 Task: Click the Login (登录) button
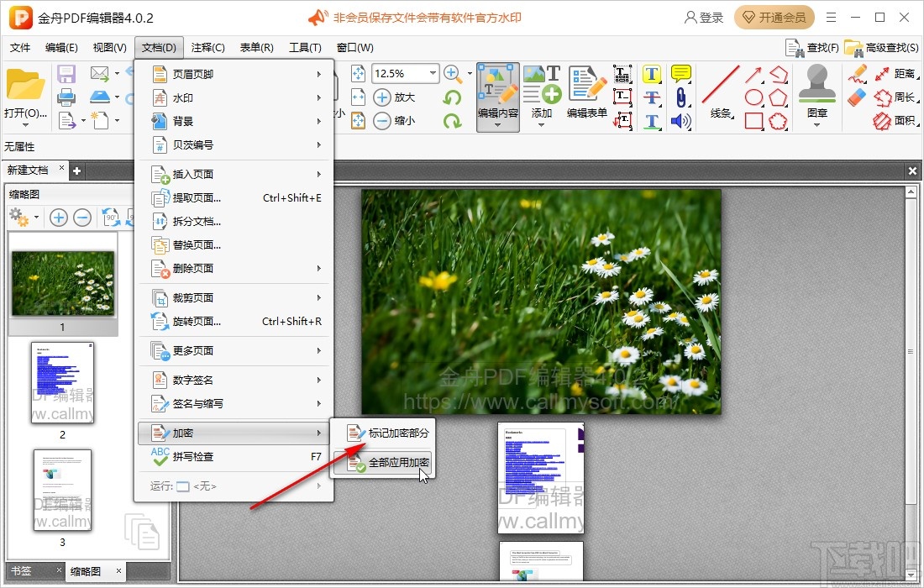click(x=704, y=18)
